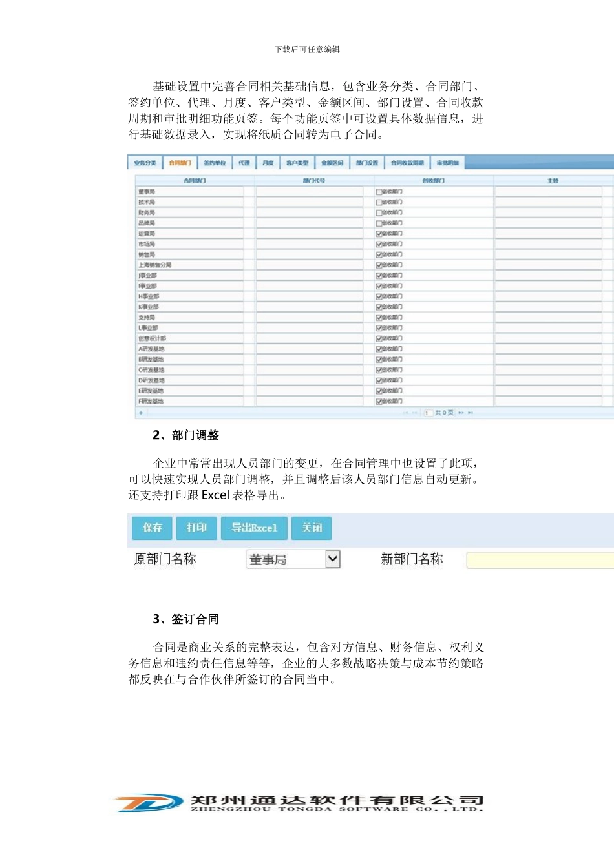Image resolution: width=614 pixels, height=868 pixels.
Task: Click the 关闭 button
Action: tap(312, 528)
